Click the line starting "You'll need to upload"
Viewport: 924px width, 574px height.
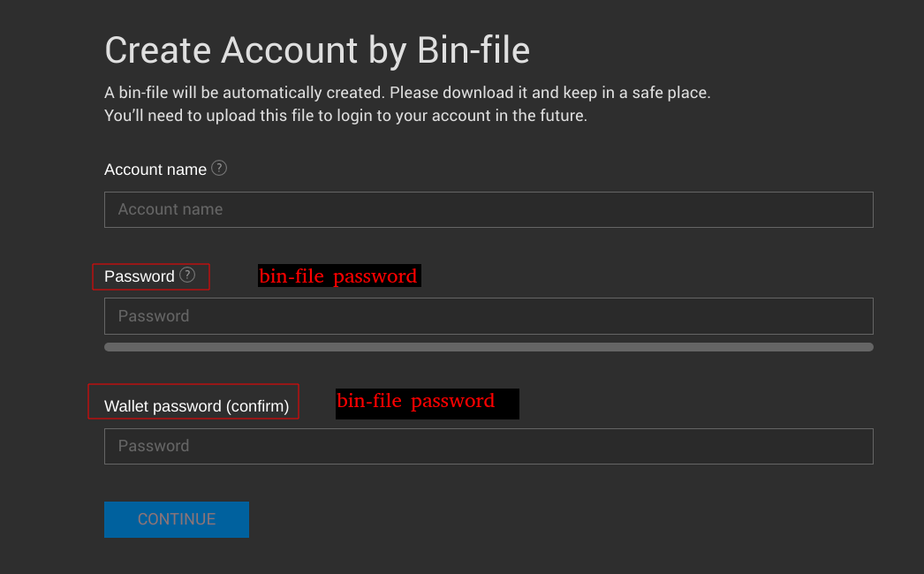click(346, 116)
